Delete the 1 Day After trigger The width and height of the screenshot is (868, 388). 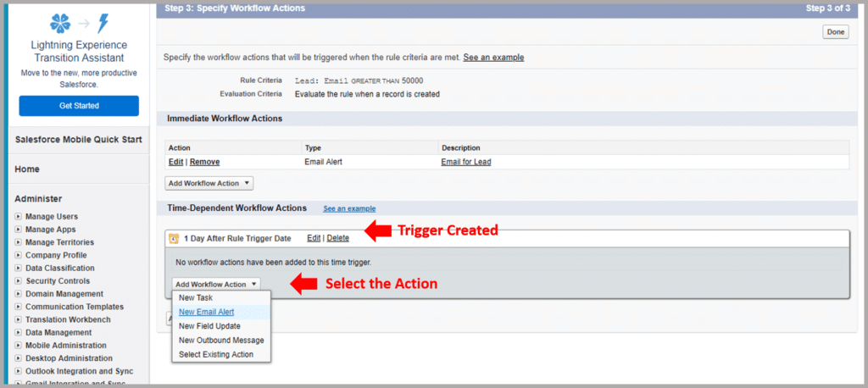(337, 238)
